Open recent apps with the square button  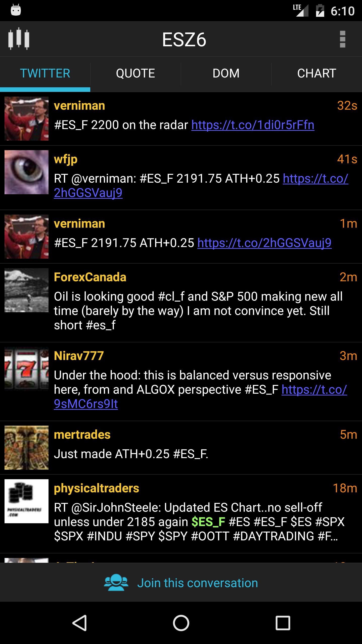point(283,623)
